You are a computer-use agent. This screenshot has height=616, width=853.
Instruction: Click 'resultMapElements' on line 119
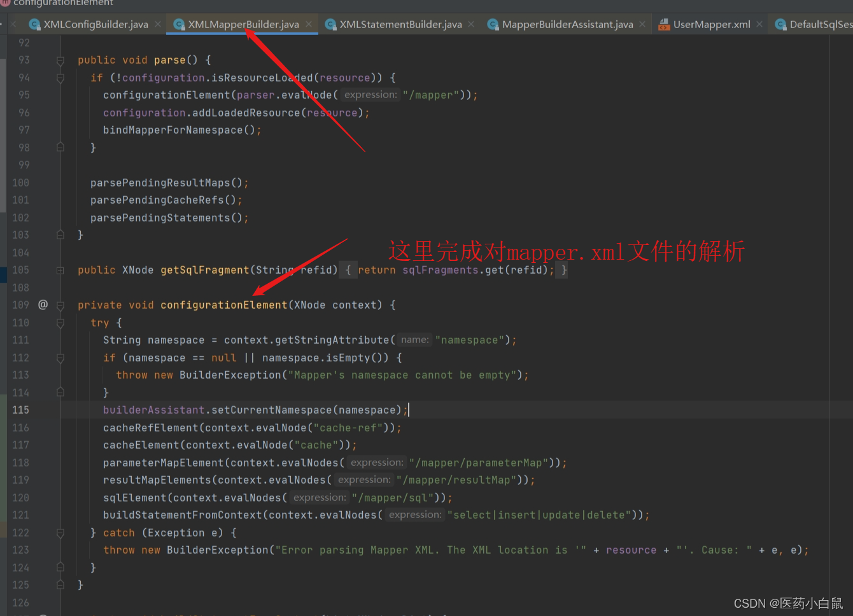click(157, 480)
